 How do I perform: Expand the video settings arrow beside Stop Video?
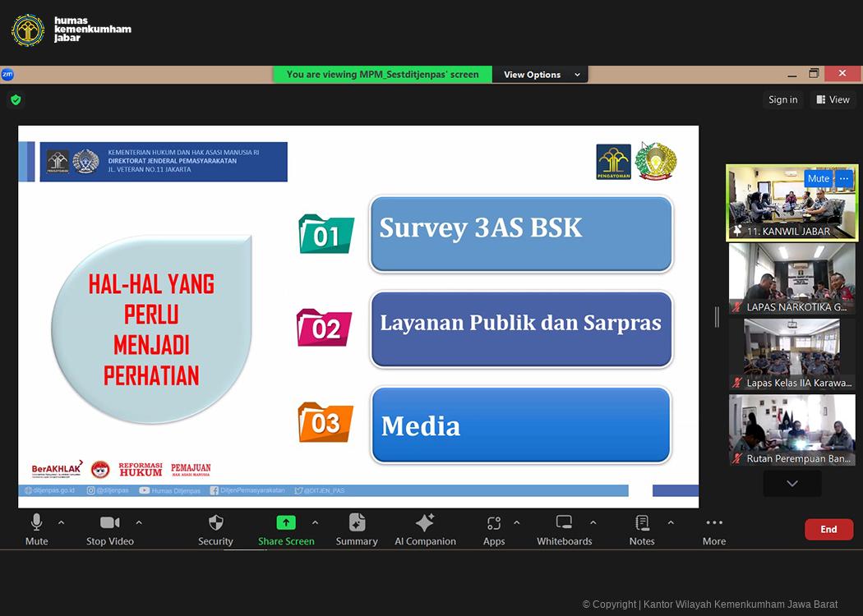click(x=139, y=522)
